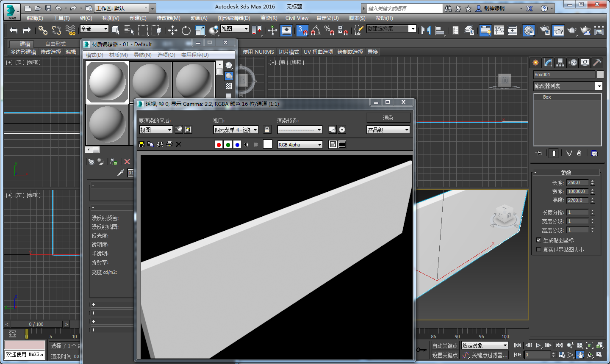Open Material Editor icon in main toolbar
Viewport: 610px width, 364px height.
[x=528, y=30]
